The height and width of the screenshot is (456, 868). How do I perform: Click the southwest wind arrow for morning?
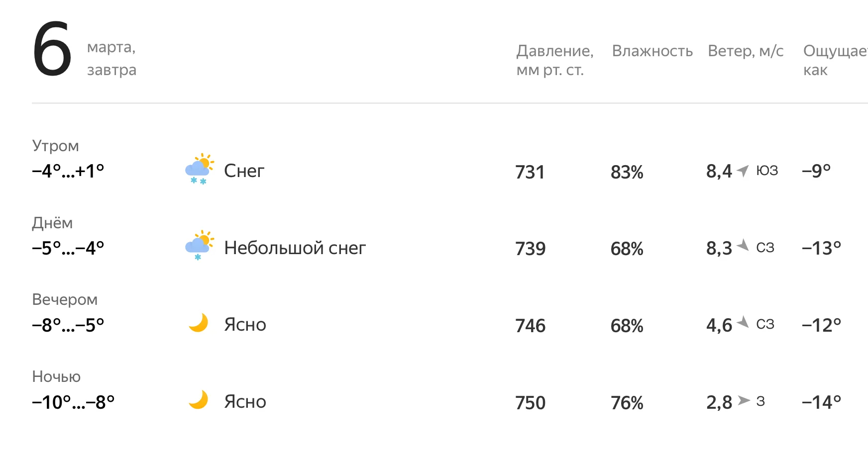tap(743, 171)
